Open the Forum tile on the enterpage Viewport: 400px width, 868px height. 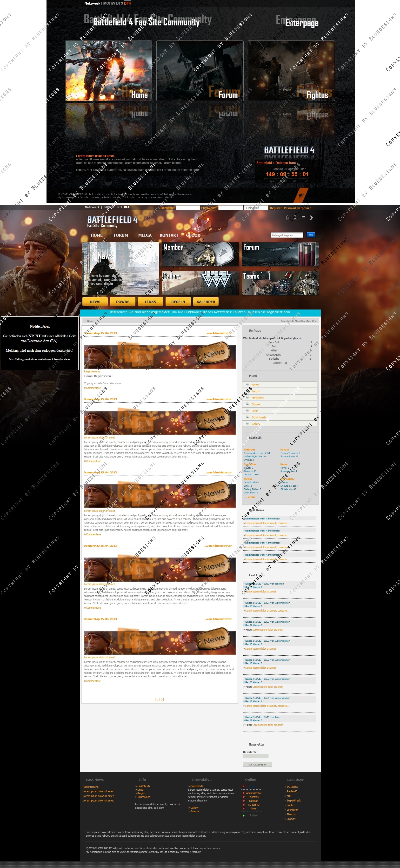click(200, 71)
